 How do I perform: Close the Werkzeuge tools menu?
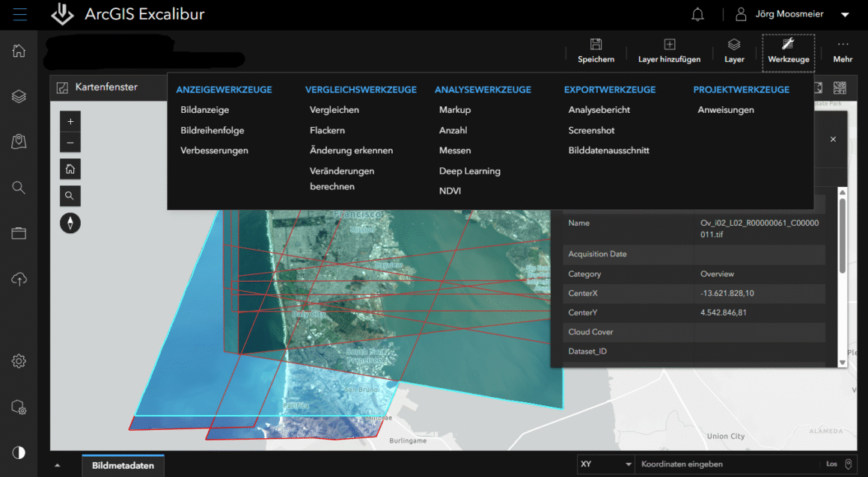tap(788, 52)
